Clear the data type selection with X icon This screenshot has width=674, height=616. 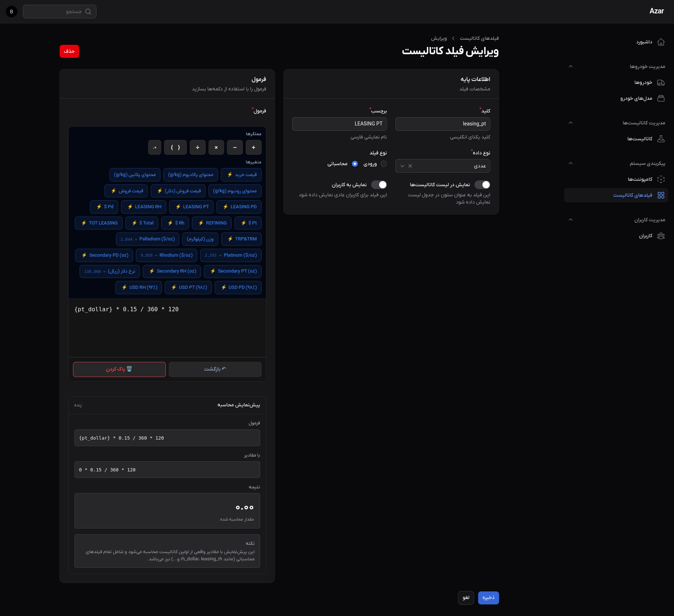(x=410, y=166)
